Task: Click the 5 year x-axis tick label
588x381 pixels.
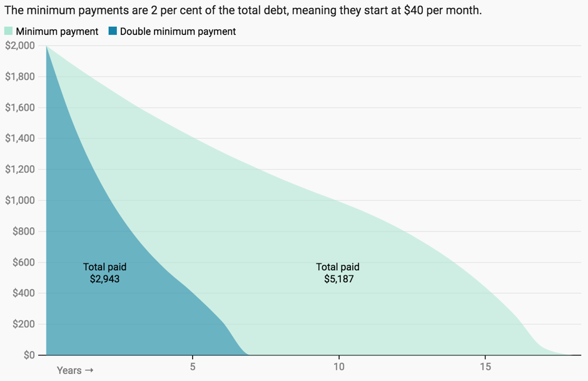Action: pos(193,367)
